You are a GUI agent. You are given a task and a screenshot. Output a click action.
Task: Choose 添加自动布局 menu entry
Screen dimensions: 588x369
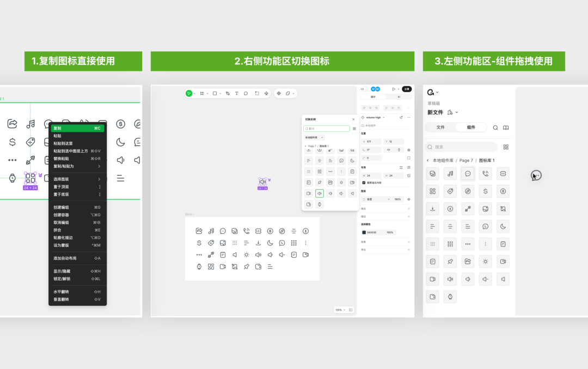pyautogui.click(x=78, y=258)
